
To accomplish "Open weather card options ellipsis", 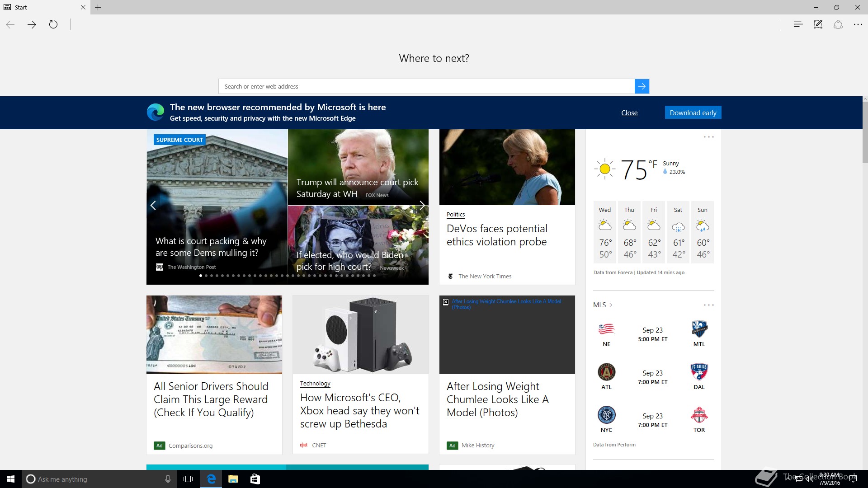I will pos(708,137).
